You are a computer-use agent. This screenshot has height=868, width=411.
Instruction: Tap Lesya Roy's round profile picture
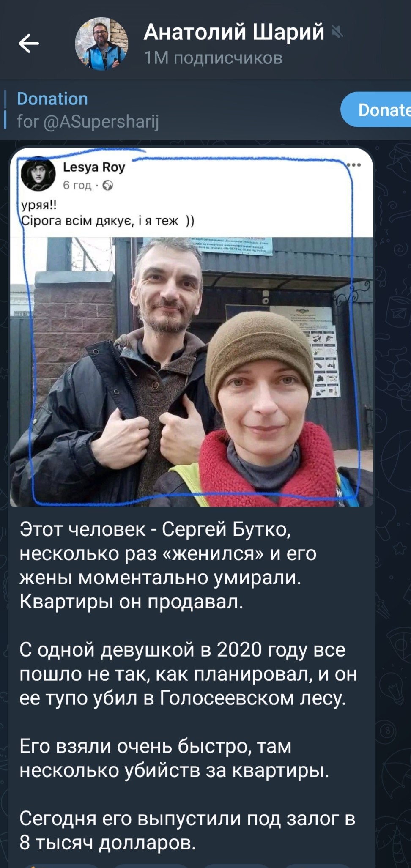(38, 175)
